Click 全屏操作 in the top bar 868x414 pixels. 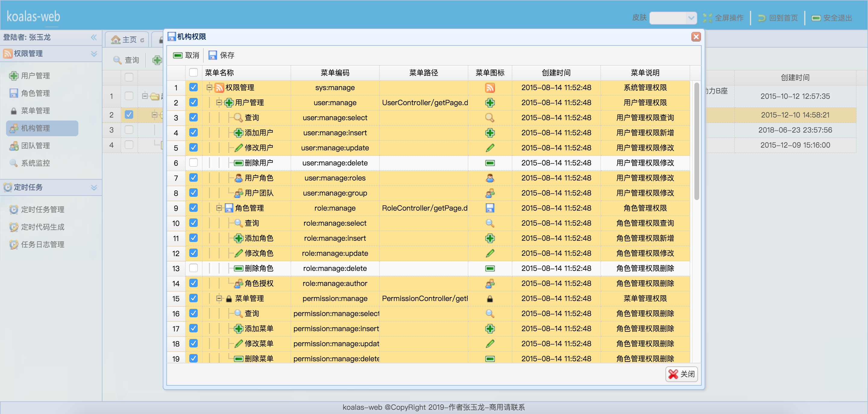723,18
